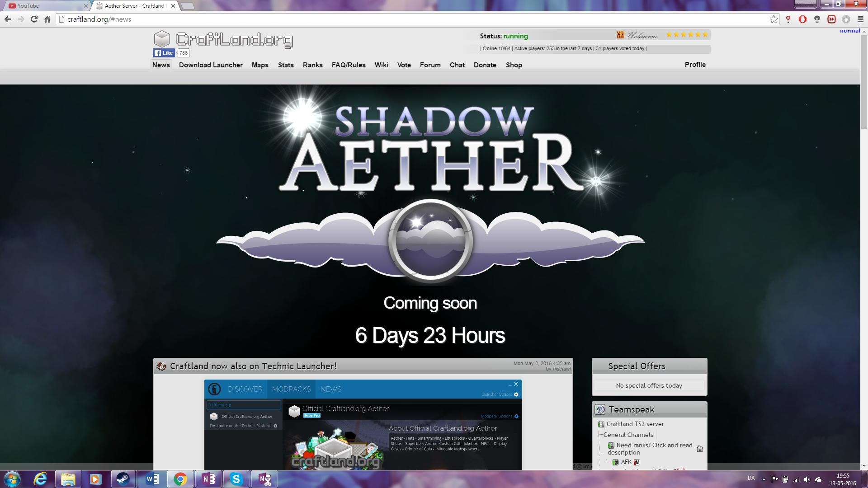Screen dimensions: 868x488
Task: Open Skype from the taskbar
Action: click(236, 479)
